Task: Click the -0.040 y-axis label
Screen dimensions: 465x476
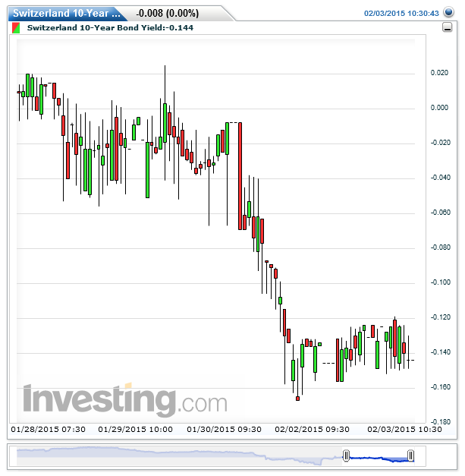Action: click(x=441, y=178)
